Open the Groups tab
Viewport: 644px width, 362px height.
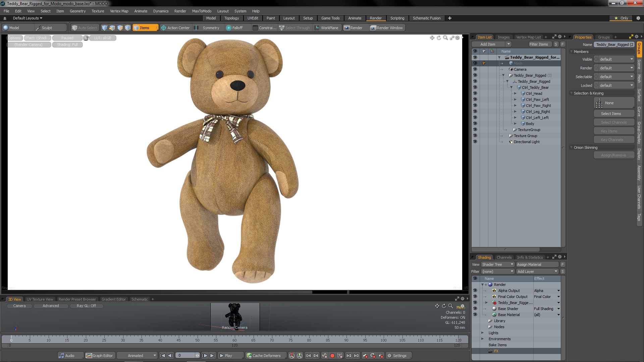[x=603, y=37]
